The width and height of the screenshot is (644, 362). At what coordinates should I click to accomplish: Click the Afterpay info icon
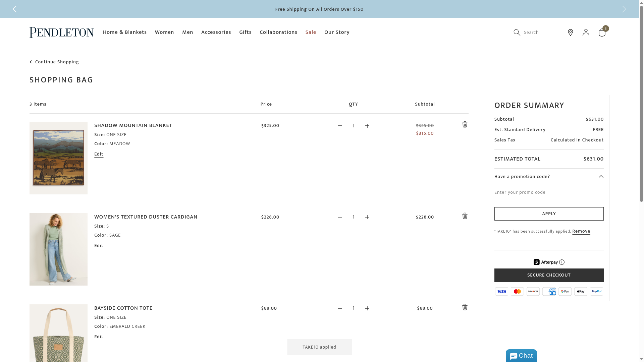click(x=562, y=262)
